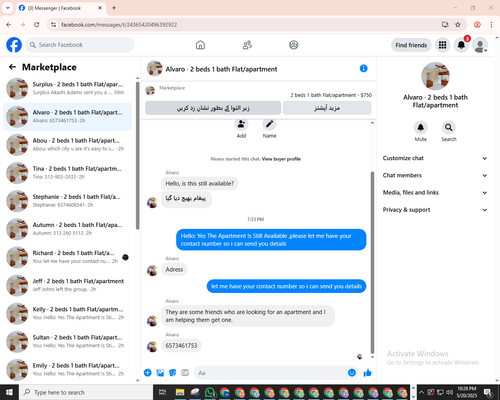Click the 6573461753 phone number message
Image resolution: width=500 pixels, height=400 pixels.
(181, 346)
